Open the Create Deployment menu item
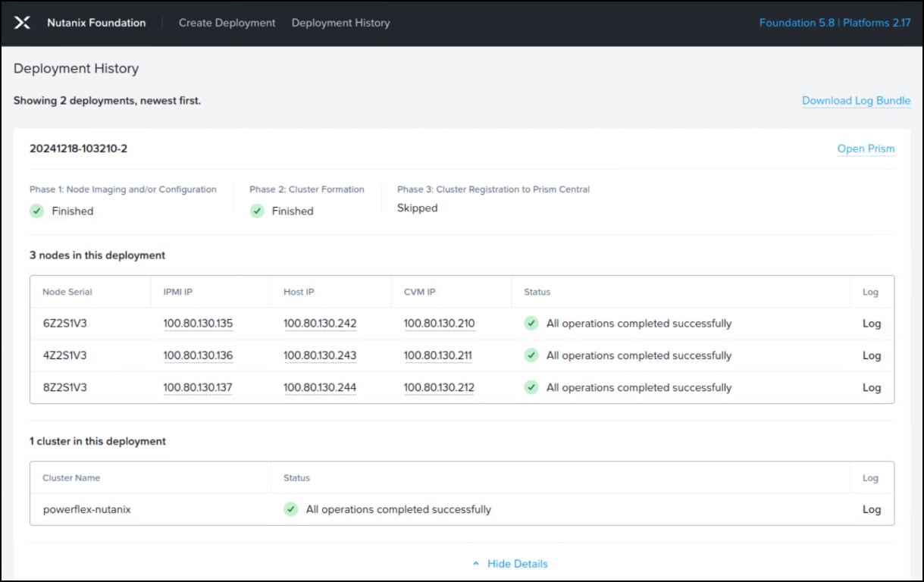Screen dimensions: 924x582 tap(227, 23)
